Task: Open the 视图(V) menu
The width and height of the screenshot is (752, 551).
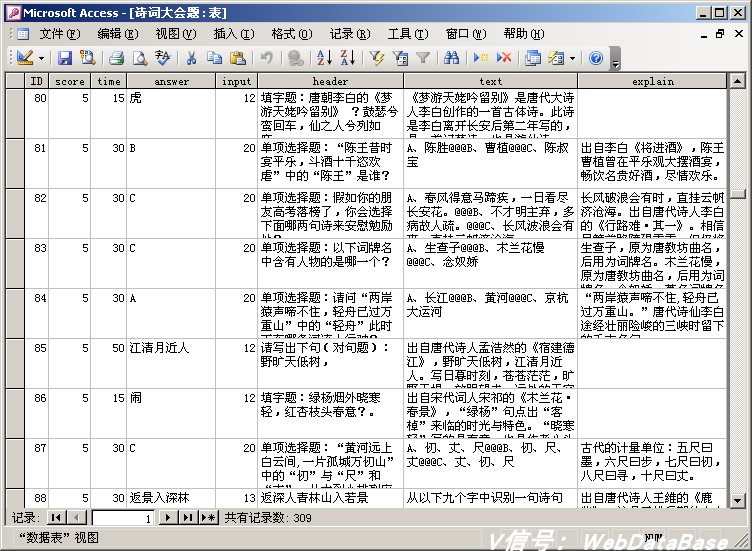Action: pos(176,34)
